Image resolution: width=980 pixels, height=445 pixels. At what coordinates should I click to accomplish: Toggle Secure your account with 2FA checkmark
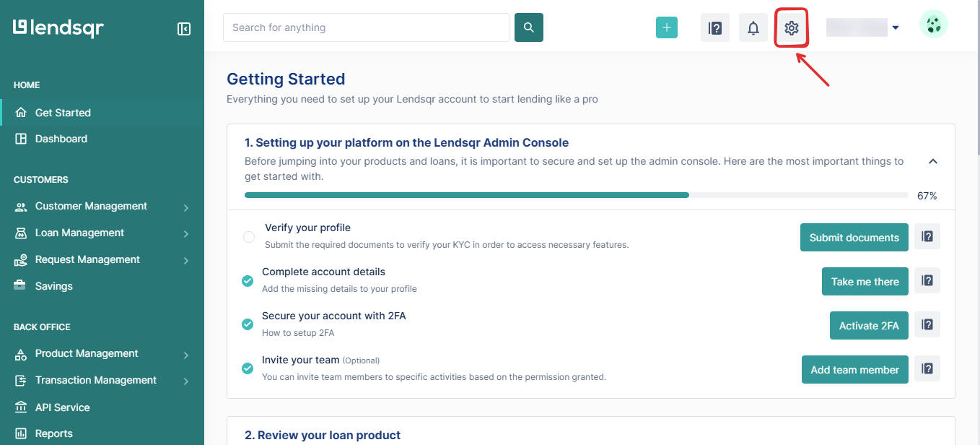[248, 325]
